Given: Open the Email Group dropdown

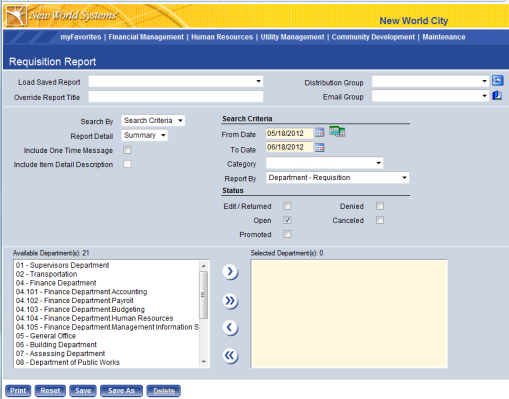Looking at the screenshot, I should [x=431, y=96].
